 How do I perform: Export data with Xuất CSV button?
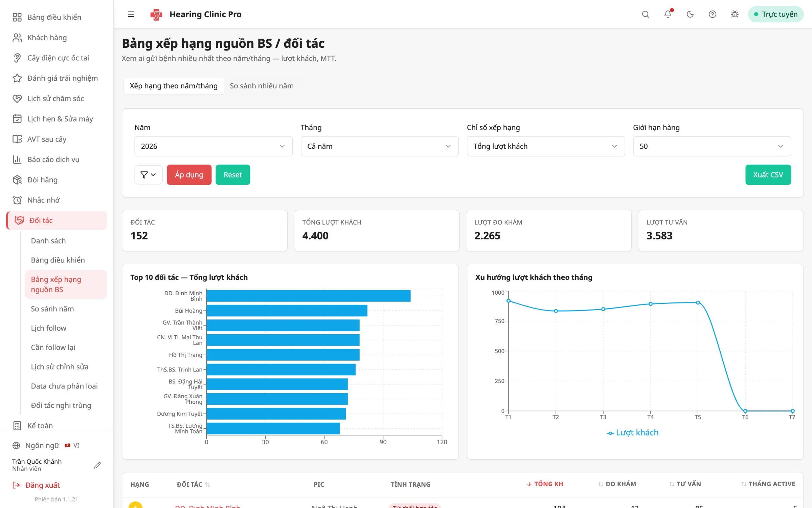(x=768, y=175)
